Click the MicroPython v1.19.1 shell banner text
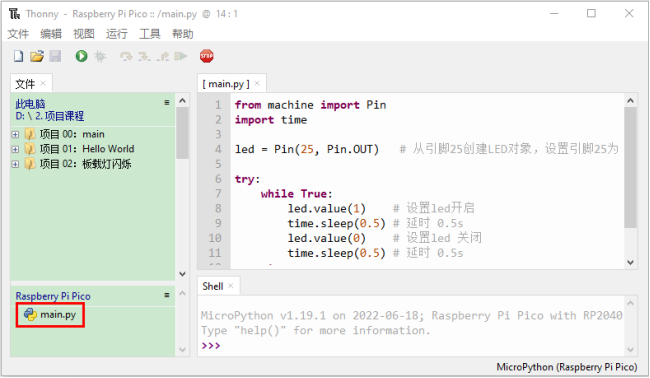The height and width of the screenshot is (378, 650). click(x=411, y=316)
